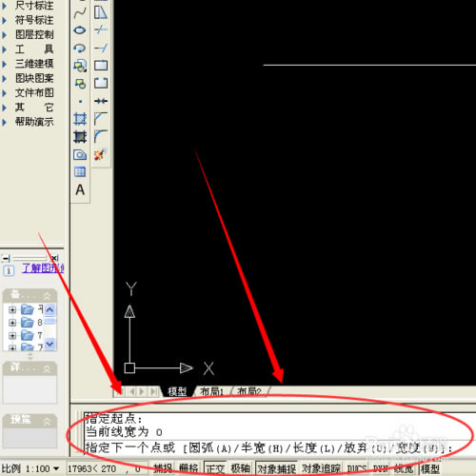Select the Fillet tool icon
476x476 pixels.
tap(101, 136)
